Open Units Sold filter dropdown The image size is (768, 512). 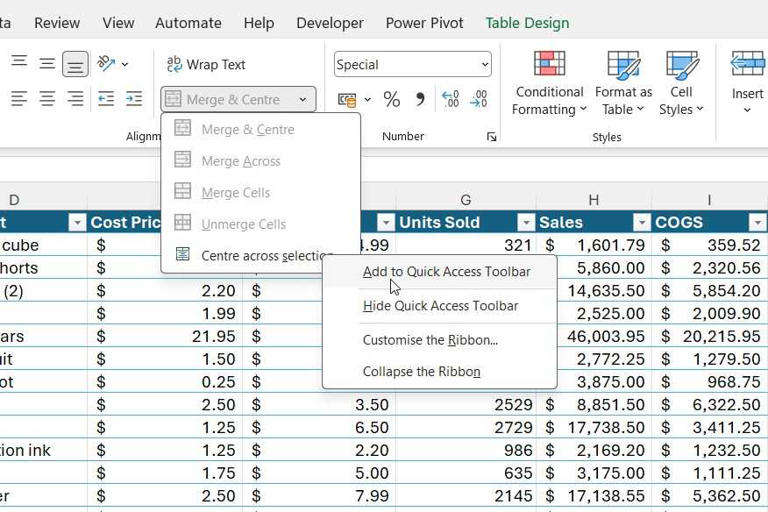[x=526, y=222]
